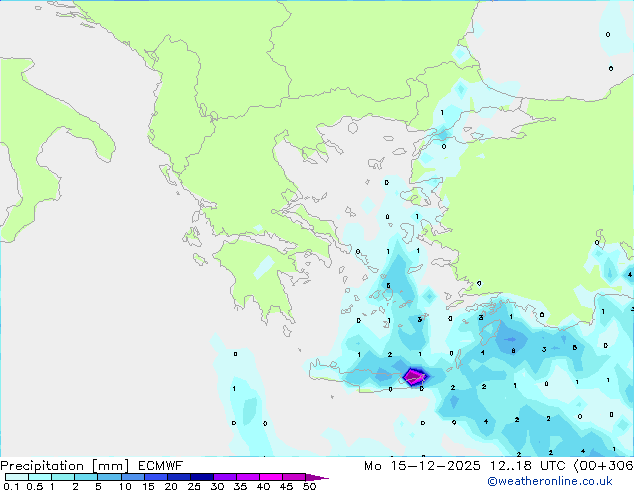Click the 12..18 UTC time label
This screenshot has height=490, width=634.
pyautogui.click(x=527, y=466)
